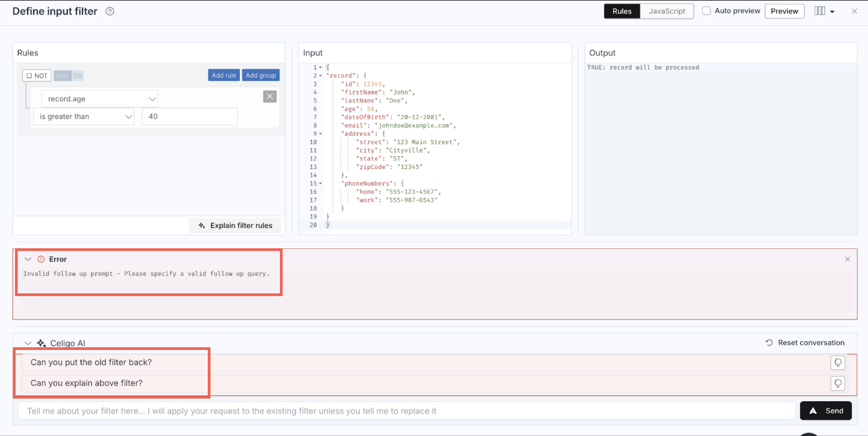Viewport: 868px width, 436px height.
Task: Select the OR operator toggle
Action: point(78,76)
